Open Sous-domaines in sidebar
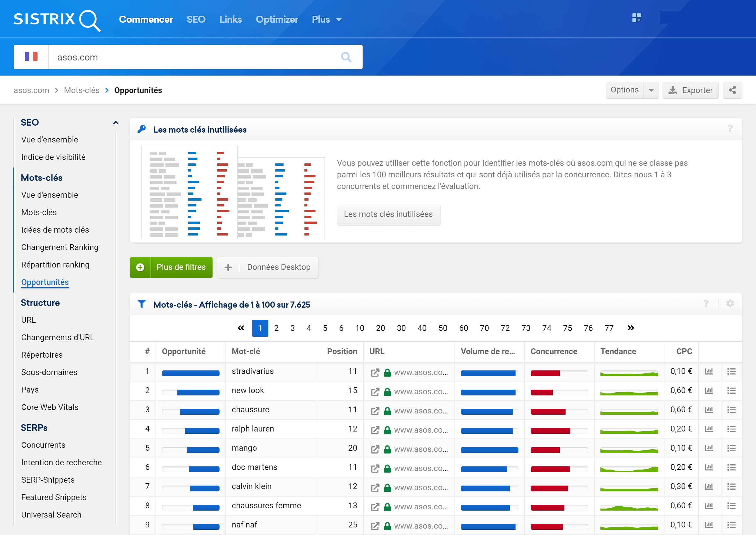 click(x=49, y=372)
